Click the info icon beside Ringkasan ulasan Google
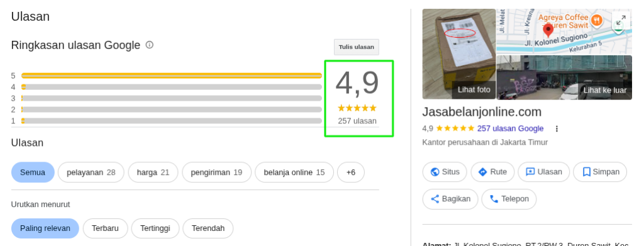The image size is (644, 246). pyautogui.click(x=150, y=45)
